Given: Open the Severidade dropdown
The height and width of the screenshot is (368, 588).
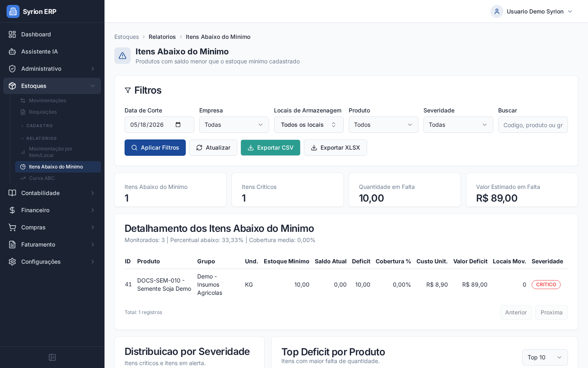Looking at the screenshot, I should click(458, 125).
